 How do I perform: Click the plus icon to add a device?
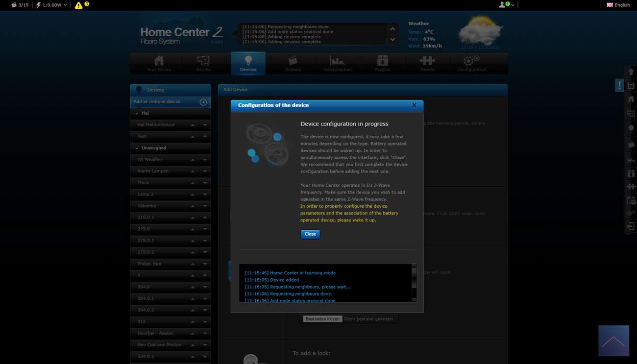pyautogui.click(x=203, y=102)
